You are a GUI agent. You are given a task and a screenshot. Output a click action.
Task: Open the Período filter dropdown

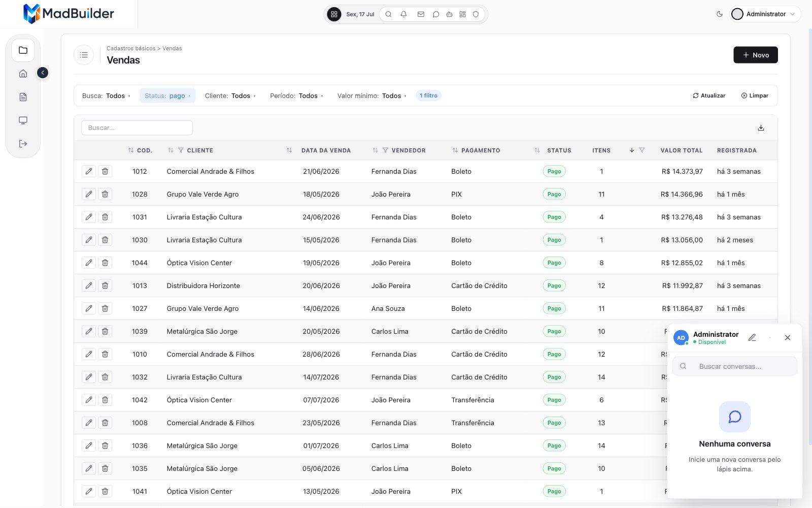[x=296, y=96]
